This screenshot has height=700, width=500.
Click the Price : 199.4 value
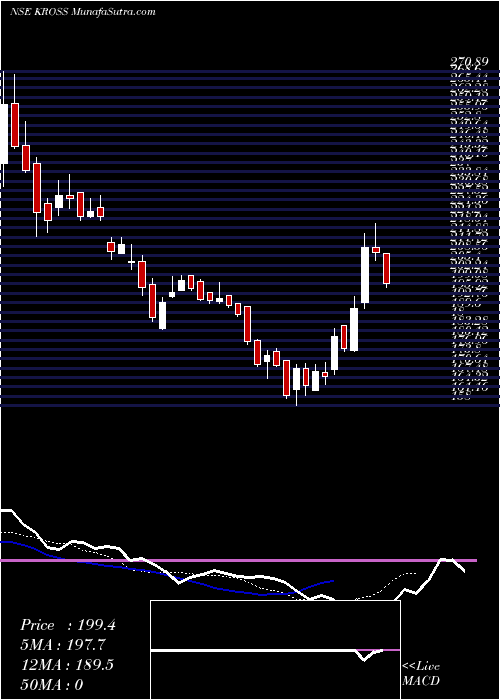pos(68,625)
